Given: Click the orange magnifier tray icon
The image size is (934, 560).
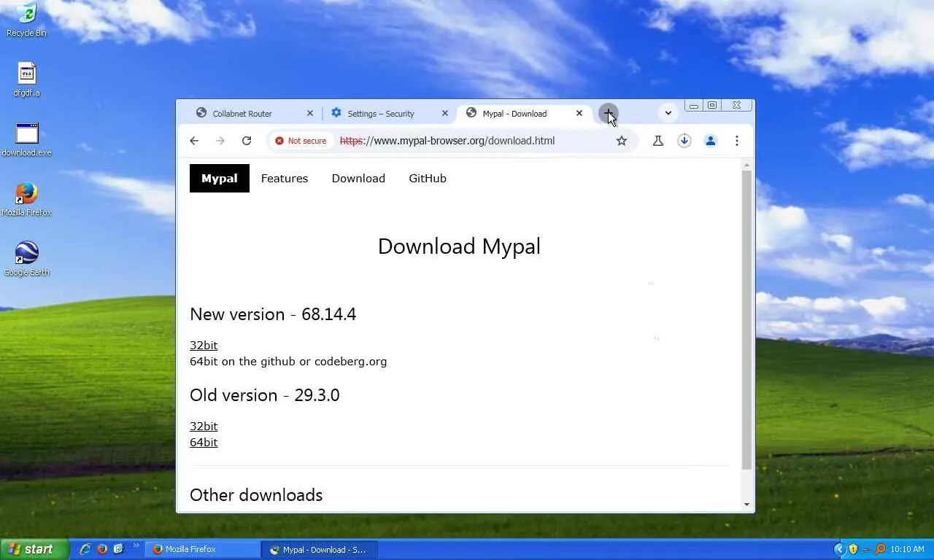Looking at the screenshot, I should click(x=880, y=549).
